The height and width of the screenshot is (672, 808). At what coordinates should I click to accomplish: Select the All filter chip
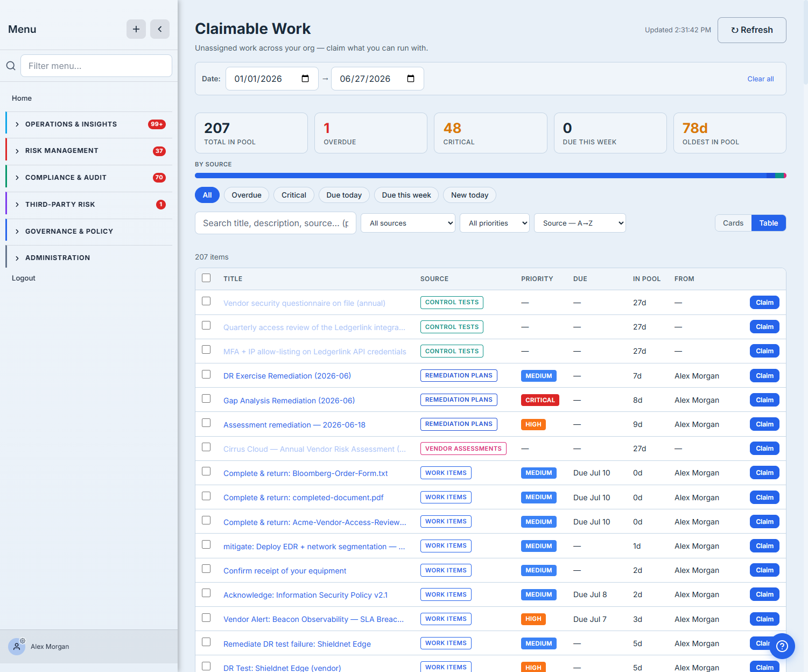(207, 195)
